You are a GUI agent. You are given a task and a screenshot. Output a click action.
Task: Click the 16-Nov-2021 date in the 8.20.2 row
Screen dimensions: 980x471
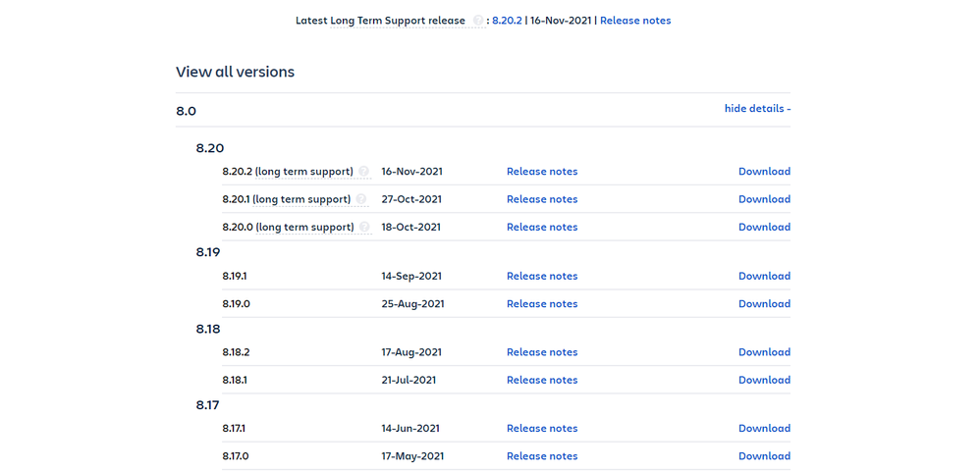[411, 171]
